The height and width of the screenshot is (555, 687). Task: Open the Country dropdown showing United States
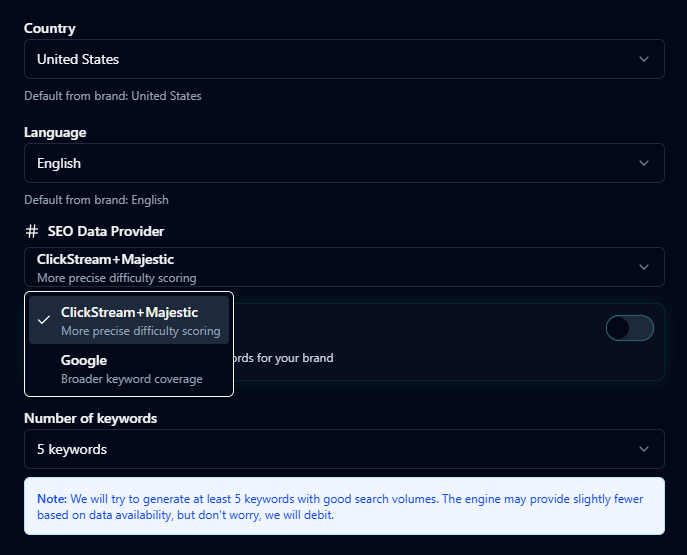point(344,59)
